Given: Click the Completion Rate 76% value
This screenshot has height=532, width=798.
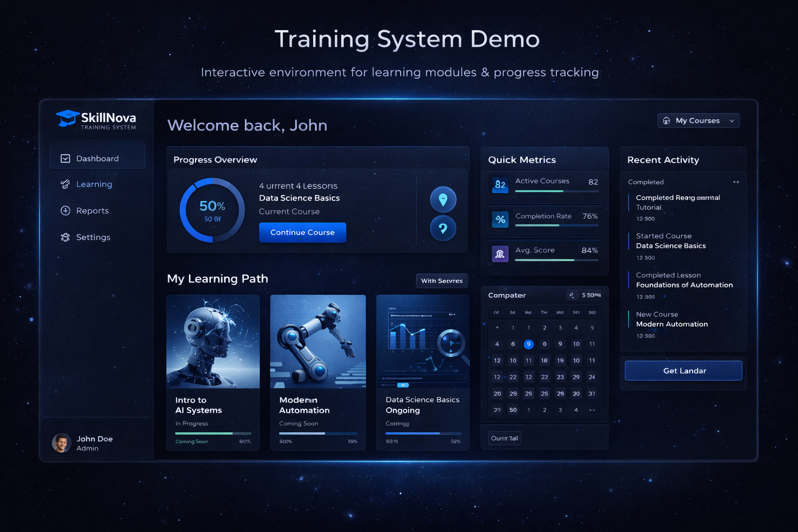Looking at the screenshot, I should 590,216.
